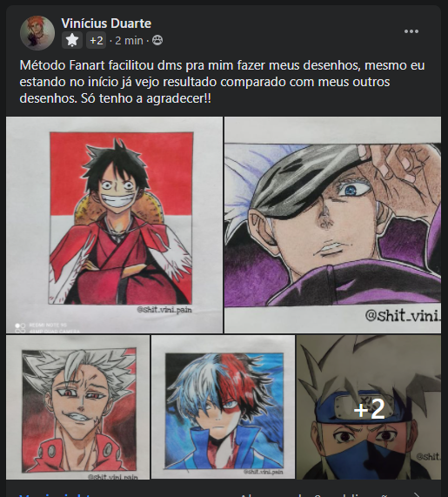Show the additional +2 badges
The width and height of the screenshot is (448, 497).
click(97, 40)
